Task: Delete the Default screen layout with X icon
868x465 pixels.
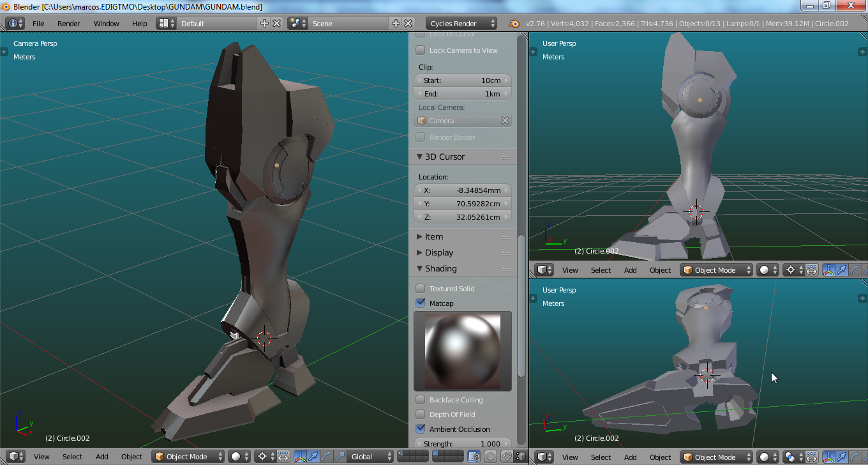Action: pyautogui.click(x=277, y=24)
